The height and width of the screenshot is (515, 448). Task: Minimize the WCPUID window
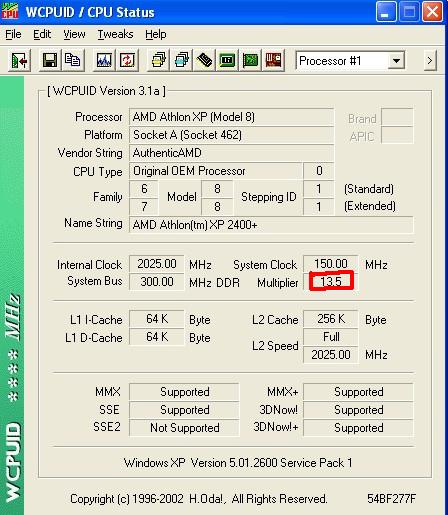click(x=386, y=12)
